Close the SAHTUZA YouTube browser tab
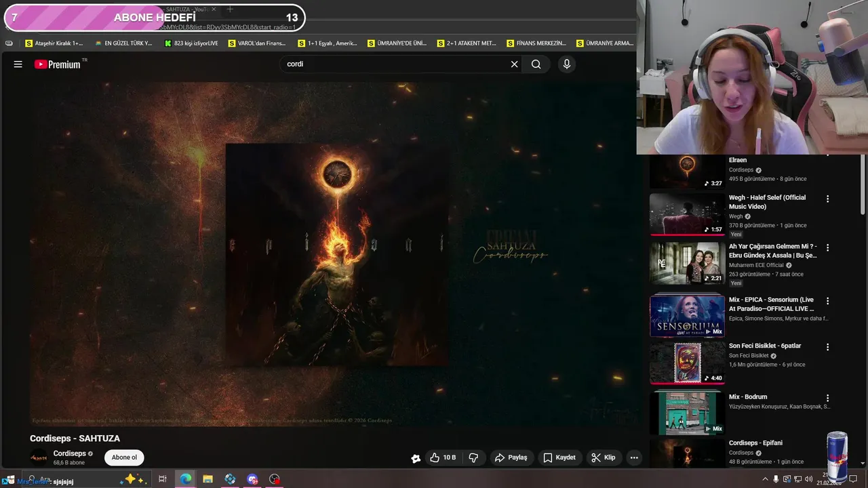Image resolution: width=868 pixels, height=488 pixels. pyautogui.click(x=214, y=9)
